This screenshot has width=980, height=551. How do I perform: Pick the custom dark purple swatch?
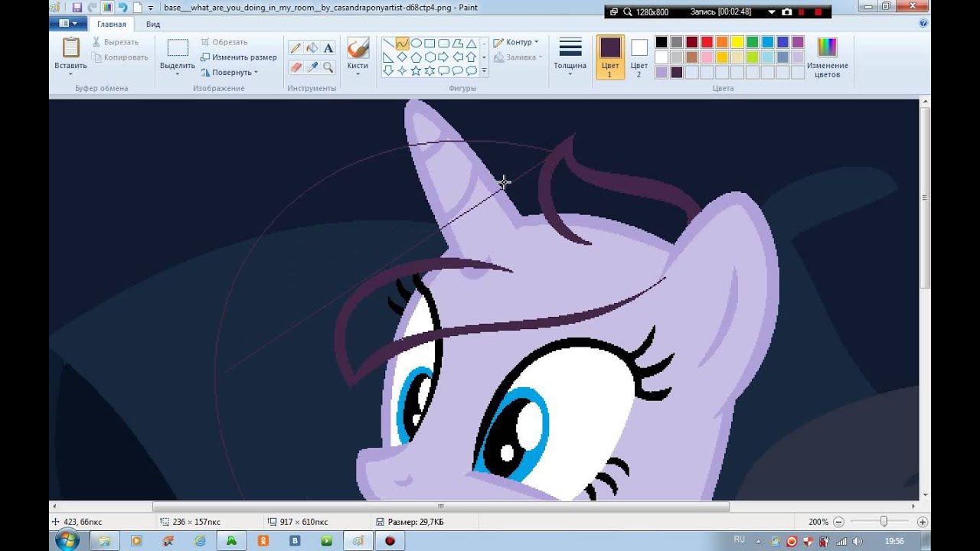(677, 72)
